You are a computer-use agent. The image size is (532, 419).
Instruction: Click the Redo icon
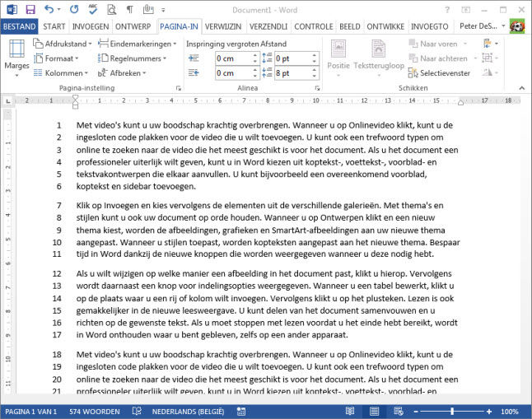pyautogui.click(x=74, y=10)
